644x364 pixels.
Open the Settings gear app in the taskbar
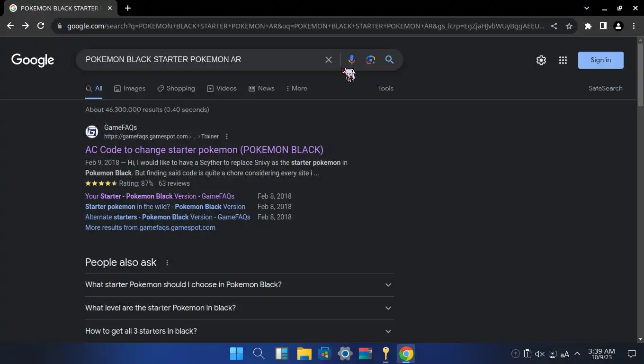pyautogui.click(x=345, y=354)
